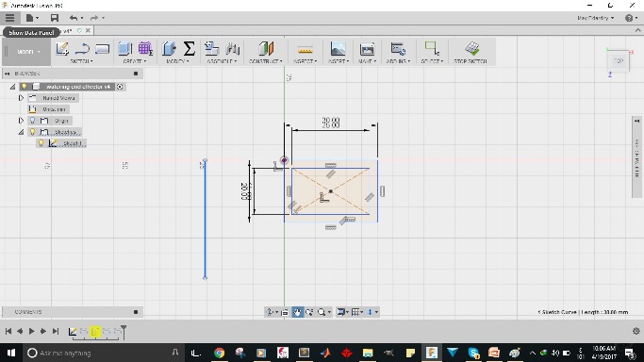Click the Look At navigation icon

coord(285,312)
